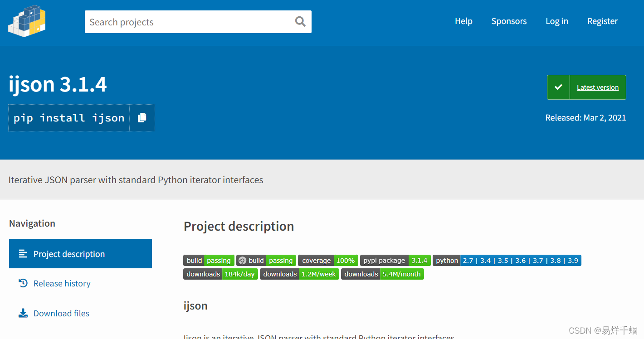Click the magnifier search icon
The width and height of the screenshot is (644, 339).
tap(300, 21)
